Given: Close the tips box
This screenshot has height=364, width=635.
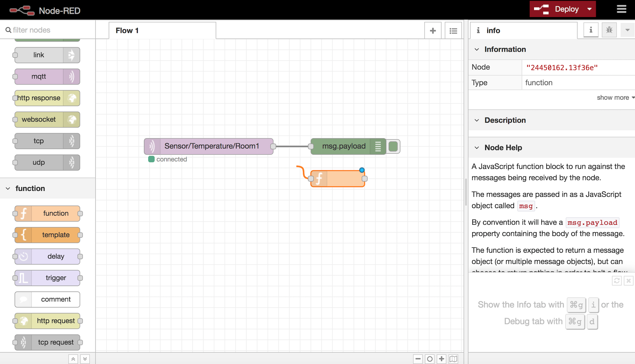Looking at the screenshot, I should [x=629, y=281].
